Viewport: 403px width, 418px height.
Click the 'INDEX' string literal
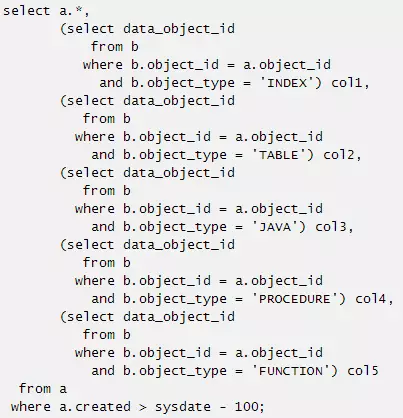coord(287,83)
